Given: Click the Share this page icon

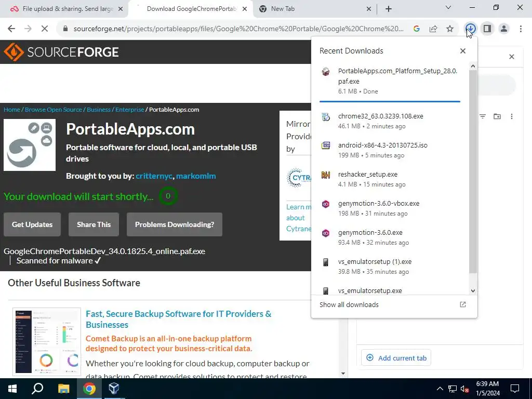Looking at the screenshot, I should pos(433,29).
